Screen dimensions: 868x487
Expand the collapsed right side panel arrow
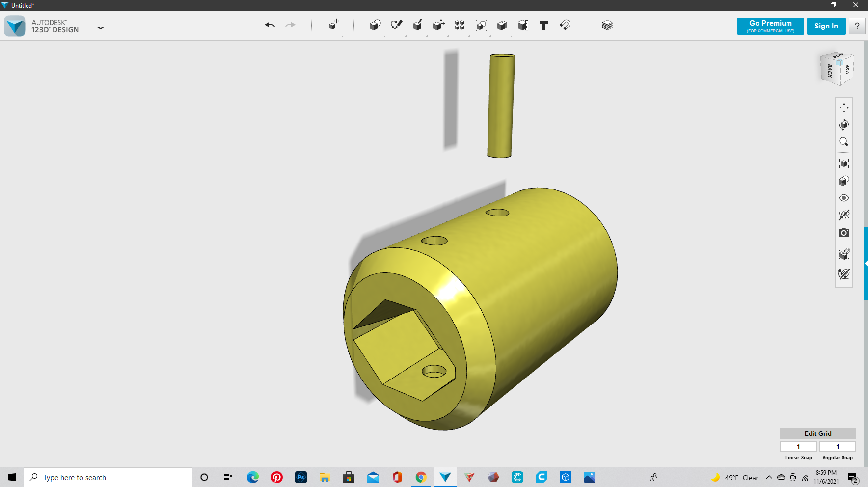click(x=866, y=264)
